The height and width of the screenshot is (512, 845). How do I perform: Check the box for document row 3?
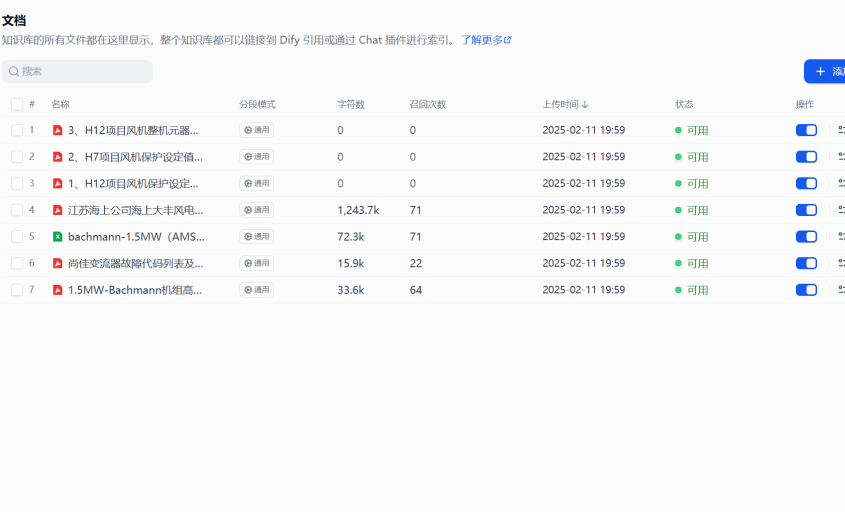tap(17, 183)
